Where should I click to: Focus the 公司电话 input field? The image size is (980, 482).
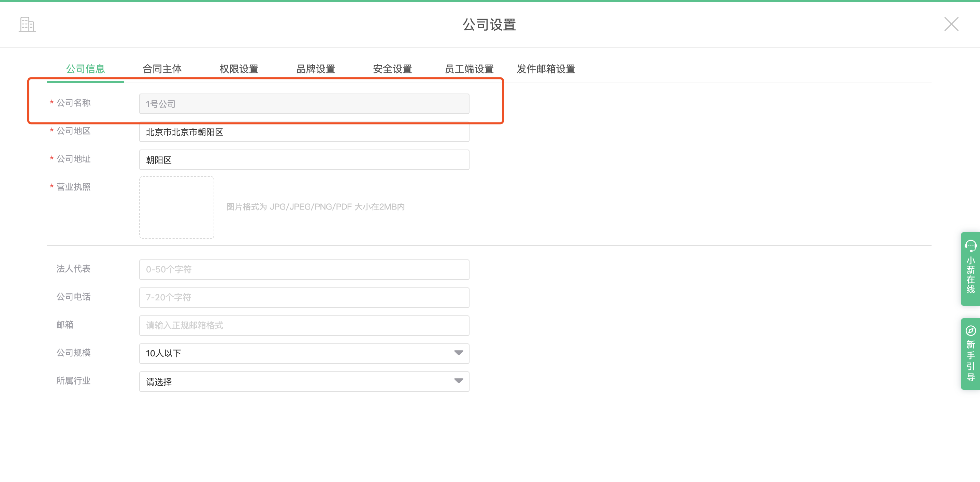[x=304, y=297]
